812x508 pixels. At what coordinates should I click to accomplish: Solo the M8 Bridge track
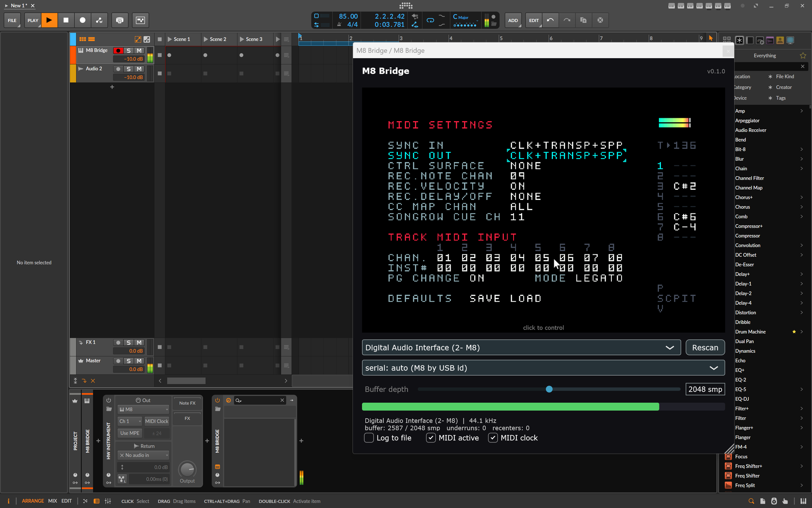pos(129,50)
